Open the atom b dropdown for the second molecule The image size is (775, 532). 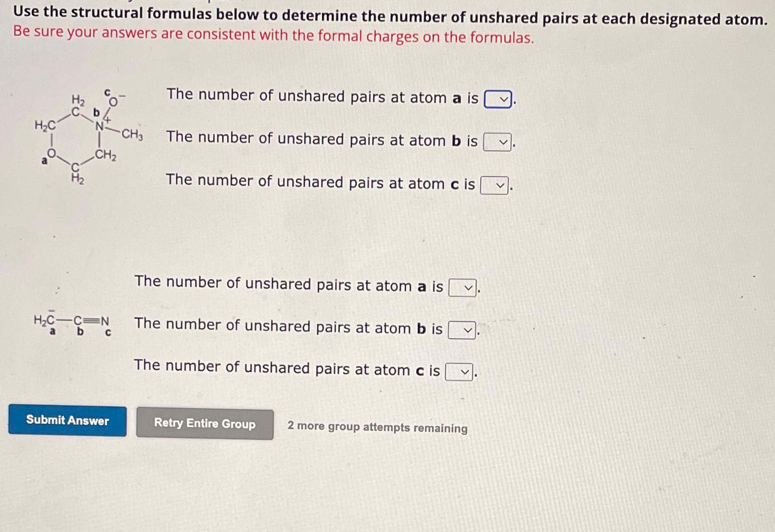462,329
